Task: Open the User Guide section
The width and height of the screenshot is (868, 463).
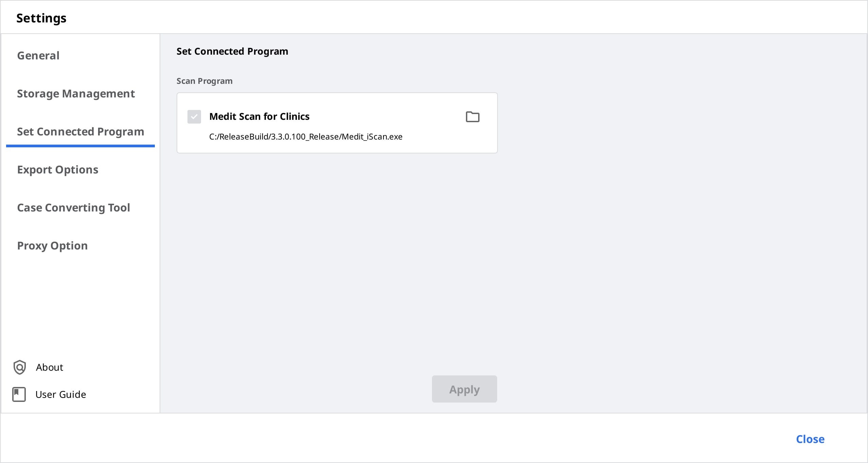Action: tap(61, 395)
